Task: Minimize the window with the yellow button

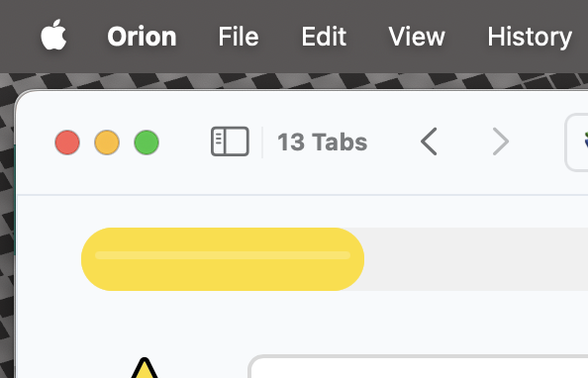Action: [107, 142]
